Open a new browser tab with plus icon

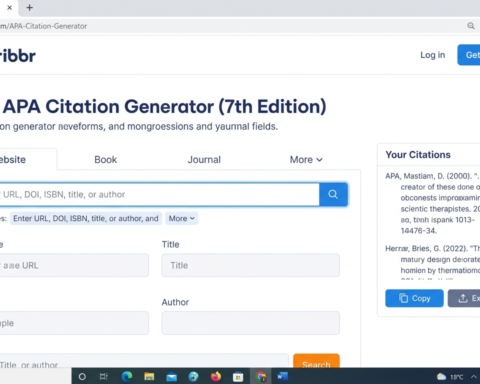point(29,8)
